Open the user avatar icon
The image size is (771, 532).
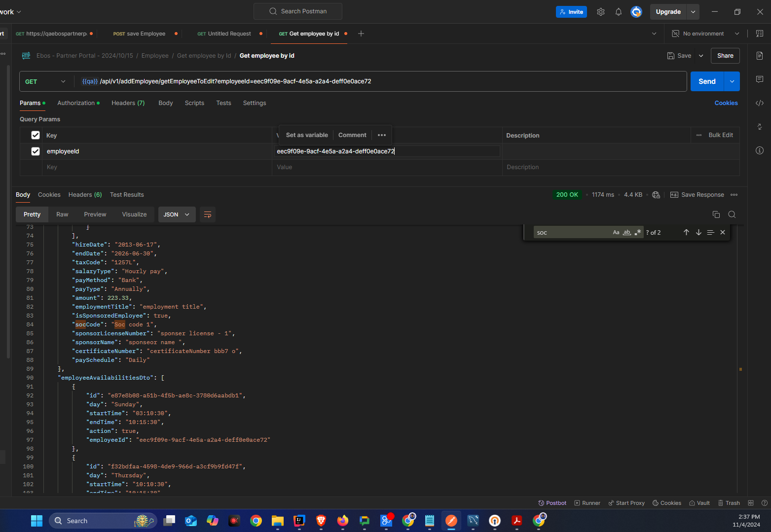coord(636,12)
